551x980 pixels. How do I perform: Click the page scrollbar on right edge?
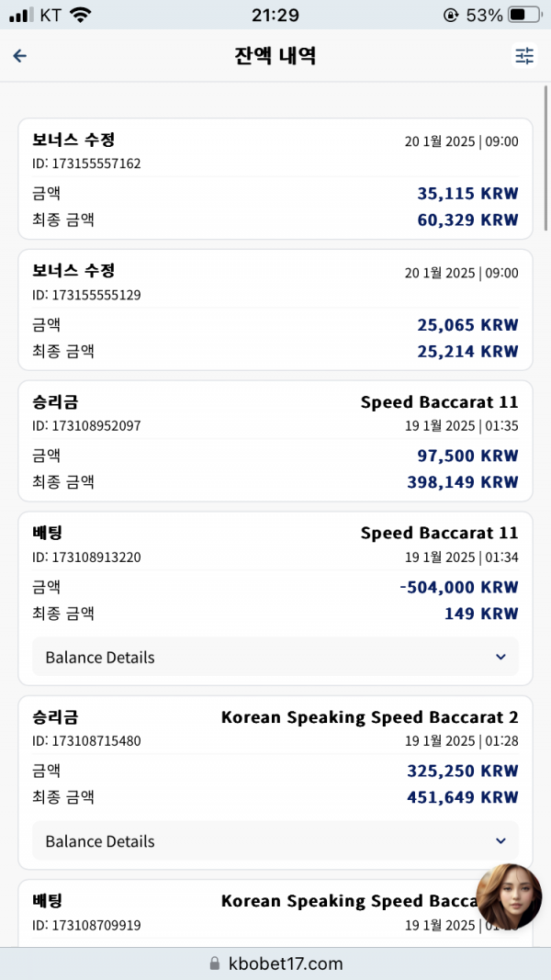coord(546,157)
